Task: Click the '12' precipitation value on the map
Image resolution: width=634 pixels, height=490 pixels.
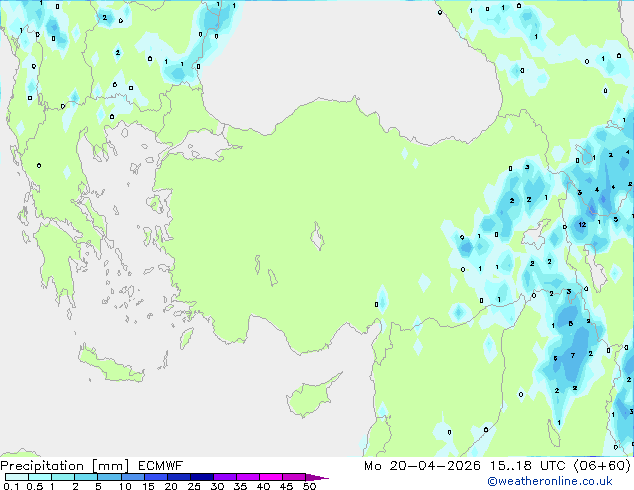Action: [582, 224]
